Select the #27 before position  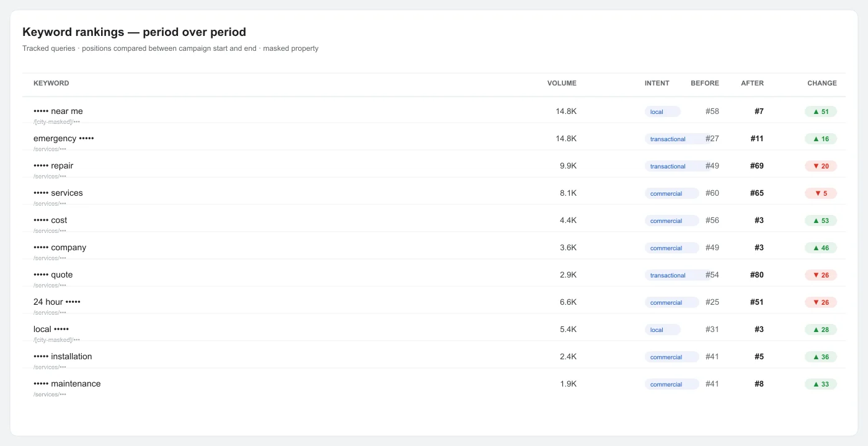tap(712, 139)
